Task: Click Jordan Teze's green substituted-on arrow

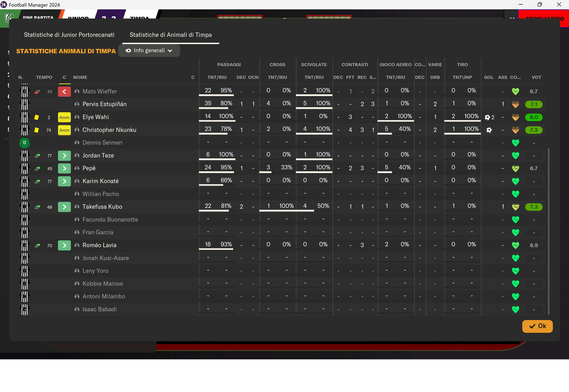Action: 64,155
